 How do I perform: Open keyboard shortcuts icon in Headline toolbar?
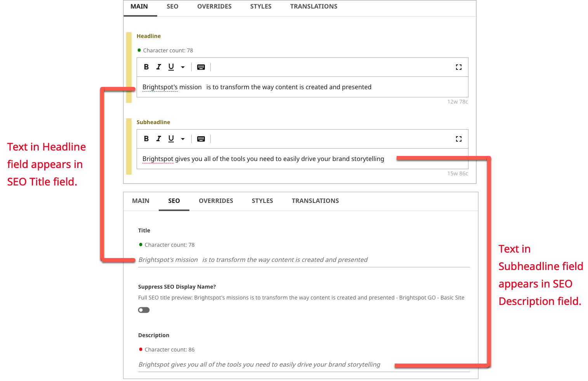(x=201, y=67)
